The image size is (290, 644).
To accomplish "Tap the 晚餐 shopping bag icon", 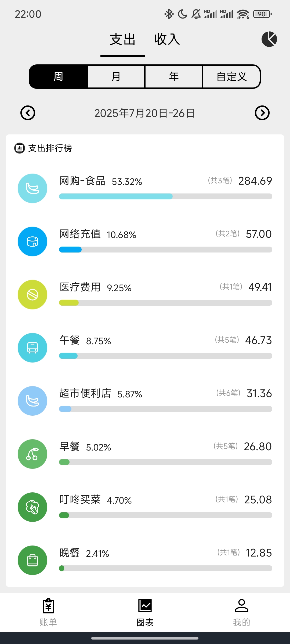I will (x=32, y=560).
